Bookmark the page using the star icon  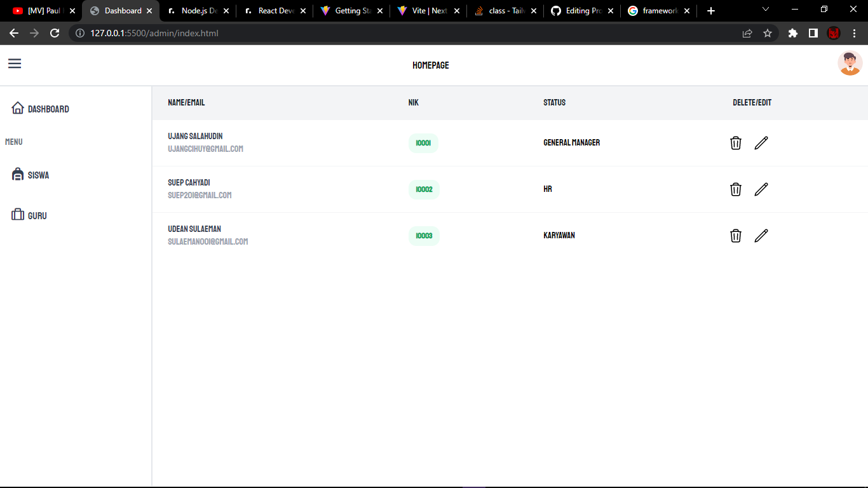768,33
